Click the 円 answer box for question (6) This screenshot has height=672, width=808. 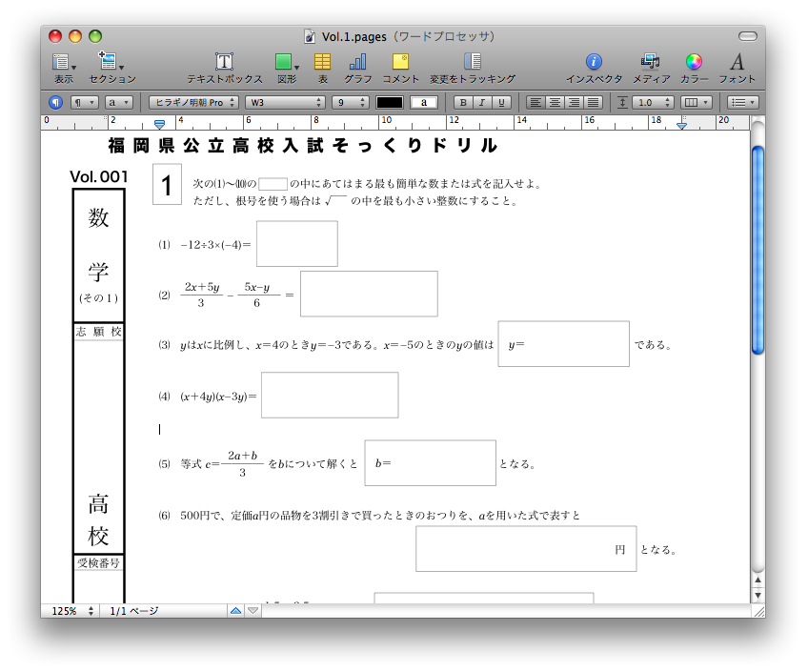[526, 549]
